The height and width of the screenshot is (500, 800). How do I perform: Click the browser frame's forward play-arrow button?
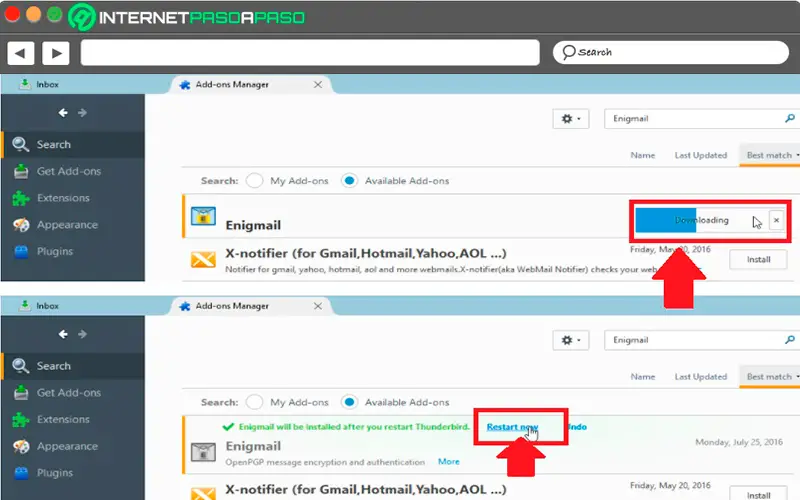(56, 53)
